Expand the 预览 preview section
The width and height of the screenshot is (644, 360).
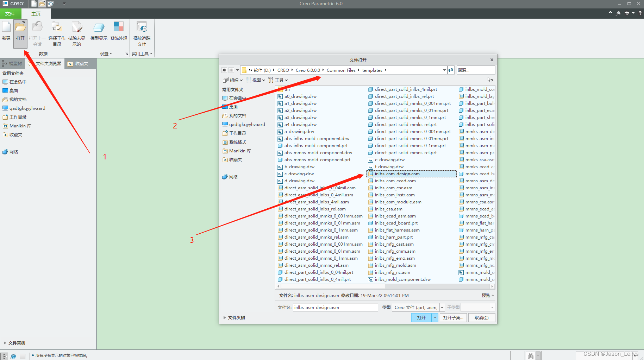point(488,295)
